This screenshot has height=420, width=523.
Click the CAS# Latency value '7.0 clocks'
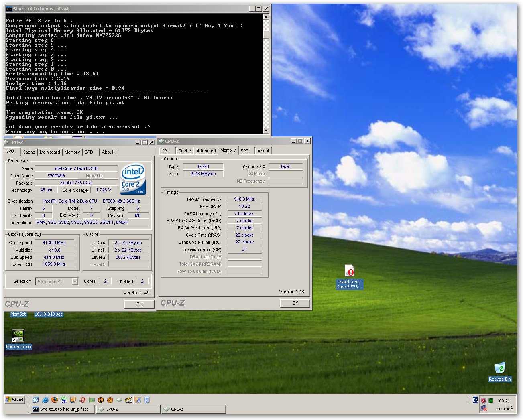pos(244,213)
